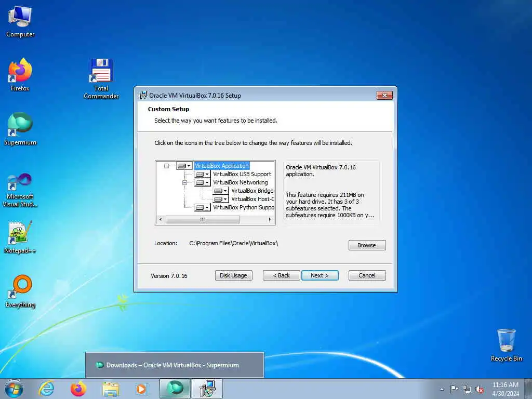This screenshot has width=532, height=399.
Task: Select VirtualBox Networking in the tree
Action: 240,182
